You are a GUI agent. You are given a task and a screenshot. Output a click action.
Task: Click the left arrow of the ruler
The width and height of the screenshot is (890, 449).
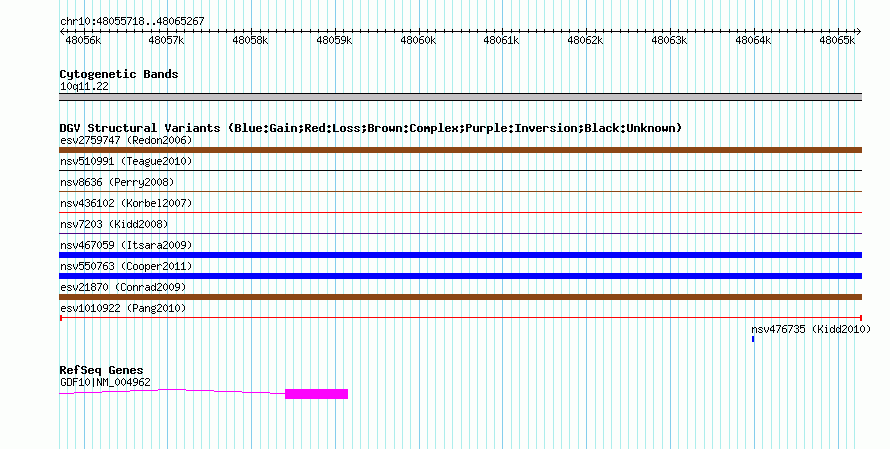click(x=62, y=32)
